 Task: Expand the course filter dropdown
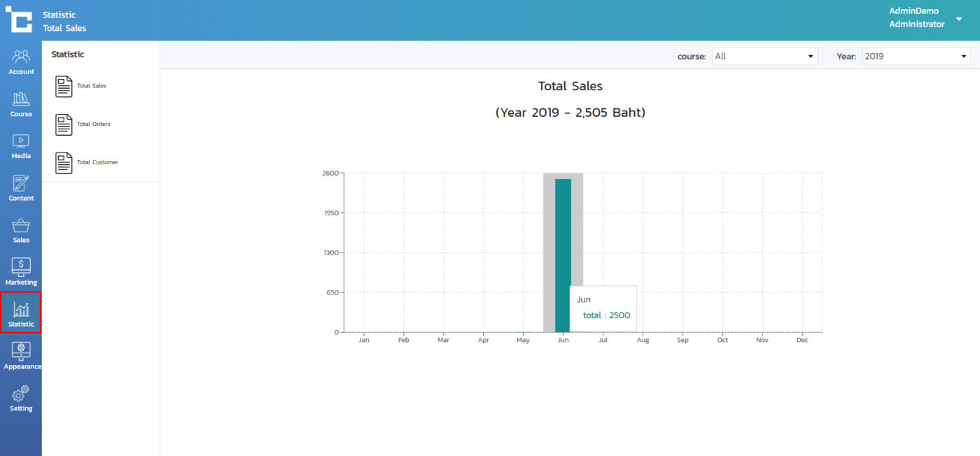[x=764, y=57]
